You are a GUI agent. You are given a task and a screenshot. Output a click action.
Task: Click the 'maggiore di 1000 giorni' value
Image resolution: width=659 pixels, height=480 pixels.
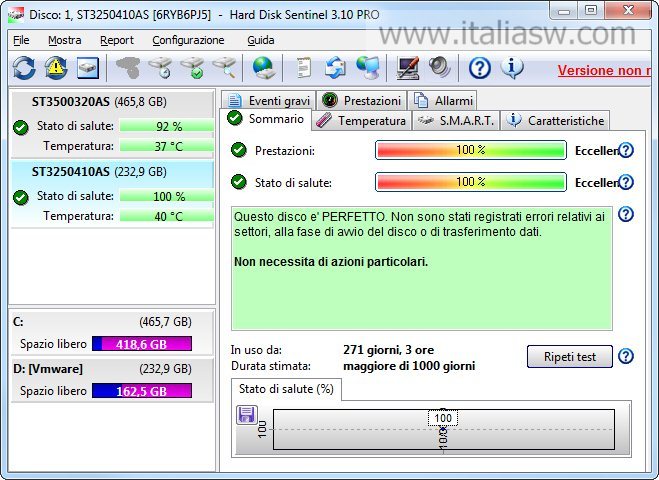tap(409, 366)
